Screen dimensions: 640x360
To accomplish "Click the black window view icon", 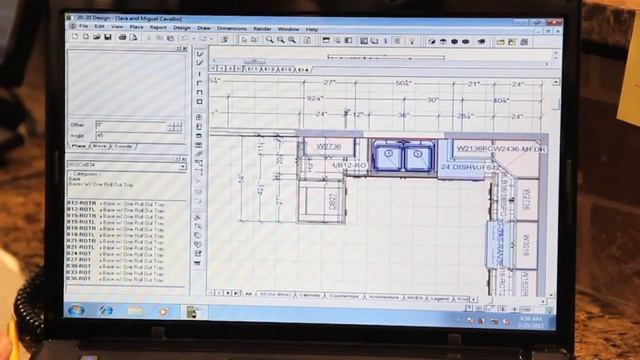I will (x=326, y=40).
